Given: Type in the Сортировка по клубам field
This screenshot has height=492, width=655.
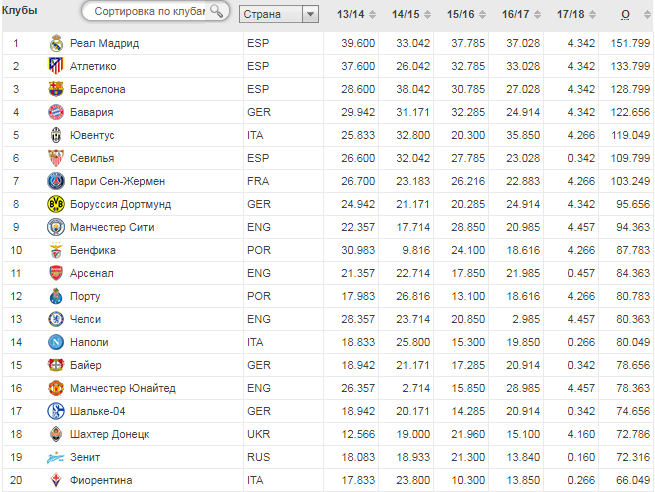Looking at the screenshot, I should (x=148, y=12).
